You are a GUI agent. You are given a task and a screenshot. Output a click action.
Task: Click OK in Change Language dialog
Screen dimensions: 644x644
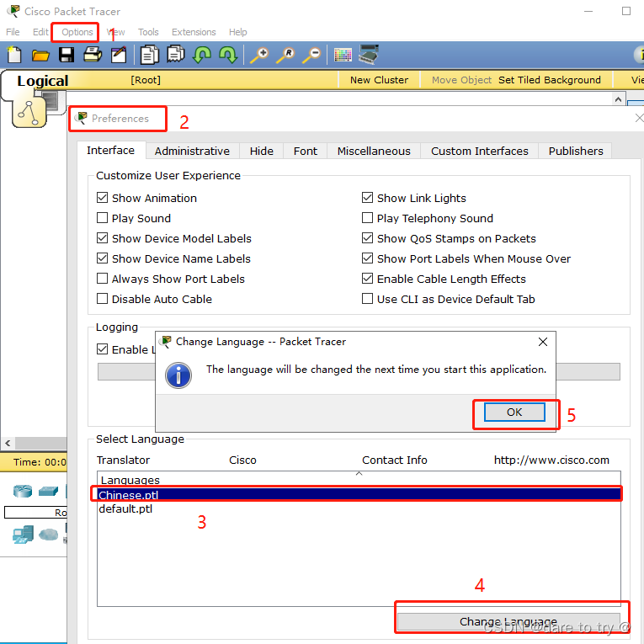pos(514,412)
